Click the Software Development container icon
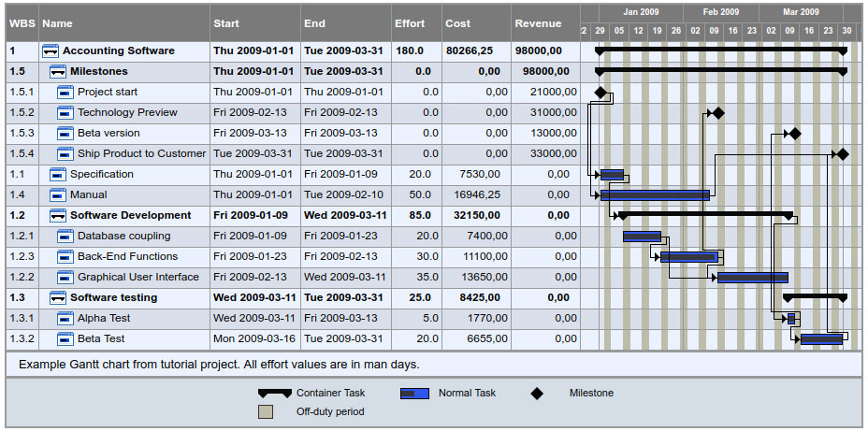The width and height of the screenshot is (868, 431). 58,215
